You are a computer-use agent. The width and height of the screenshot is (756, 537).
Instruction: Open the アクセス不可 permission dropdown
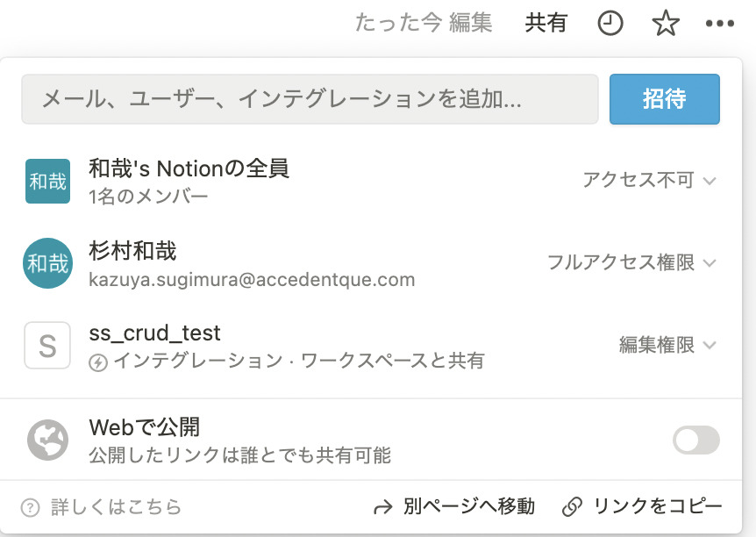point(649,181)
